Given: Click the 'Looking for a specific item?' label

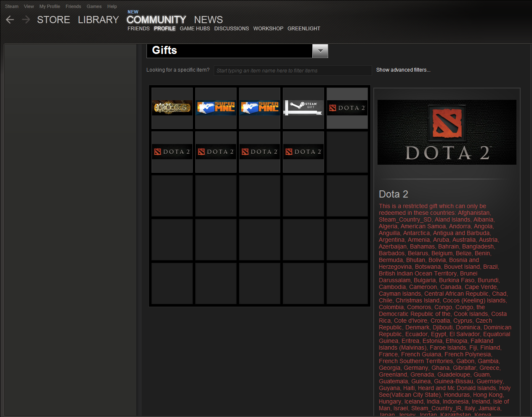Looking at the screenshot, I should (178, 70).
